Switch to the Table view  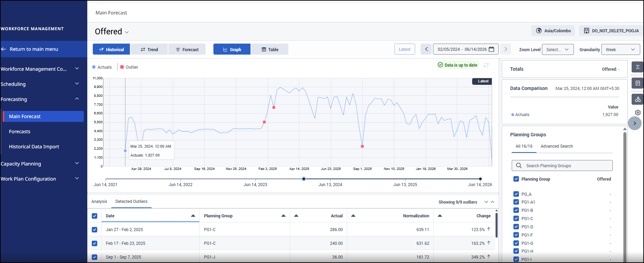(270, 49)
